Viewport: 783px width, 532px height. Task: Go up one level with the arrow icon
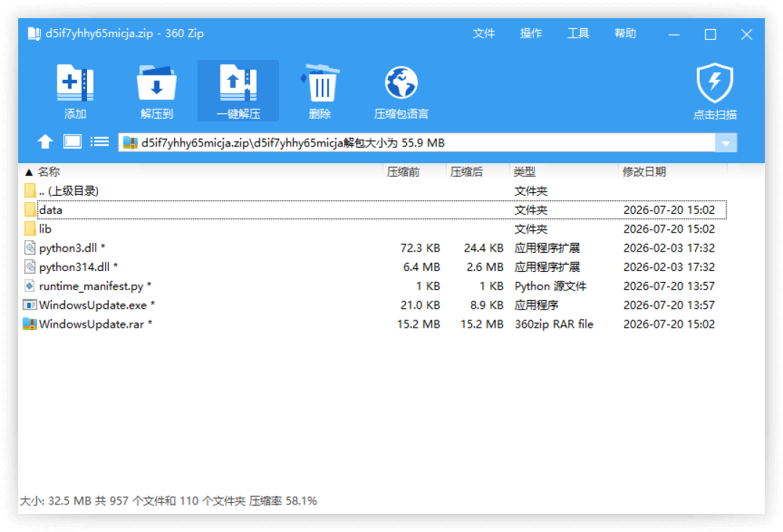click(x=46, y=142)
